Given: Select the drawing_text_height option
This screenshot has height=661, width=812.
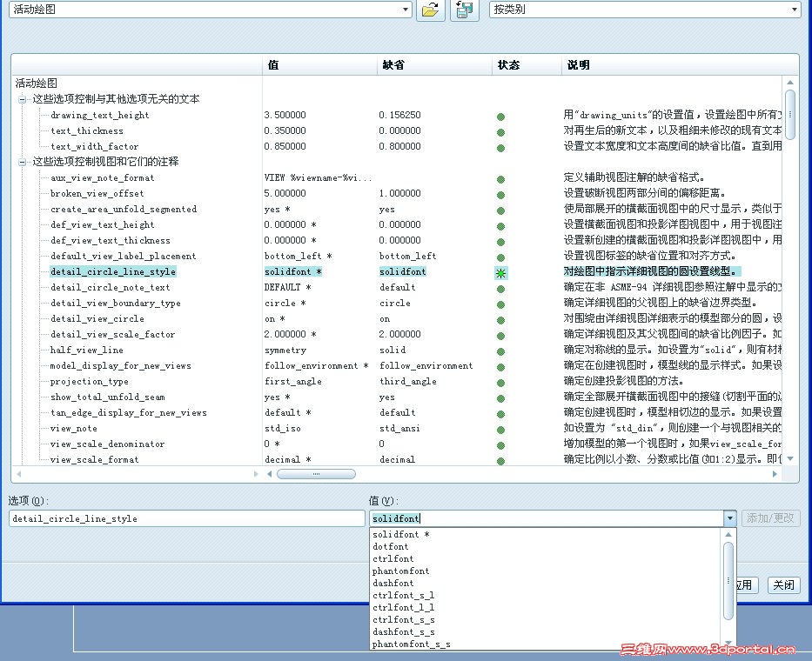Looking at the screenshot, I should point(99,115).
